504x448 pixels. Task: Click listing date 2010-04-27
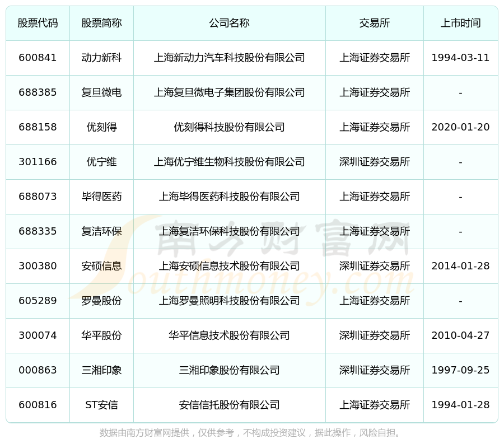click(460, 335)
